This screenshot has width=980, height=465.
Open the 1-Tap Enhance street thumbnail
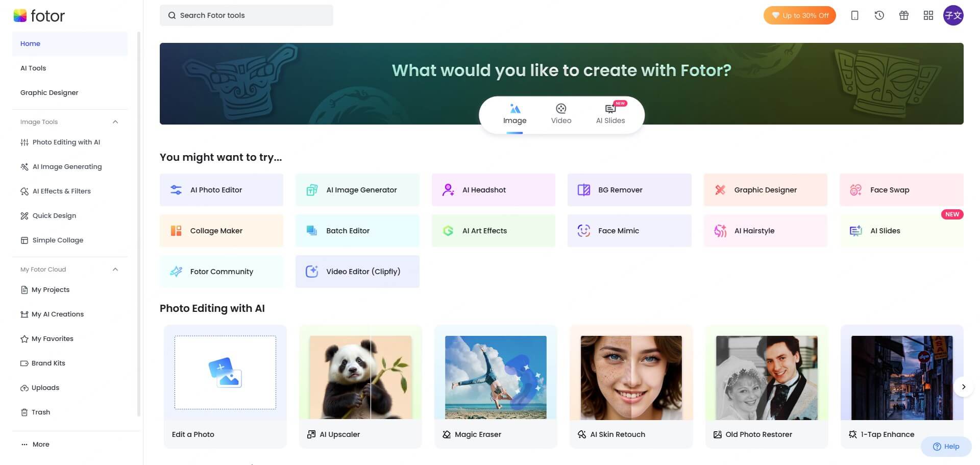[x=902, y=377]
